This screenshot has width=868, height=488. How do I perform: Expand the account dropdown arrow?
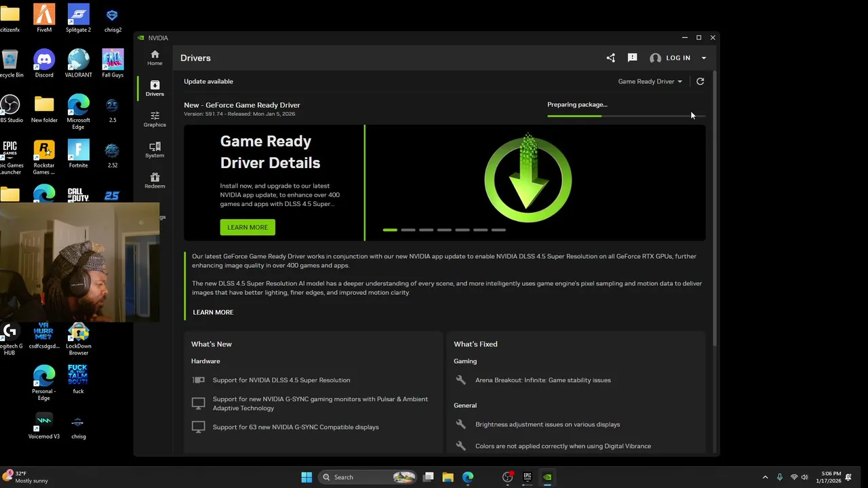[704, 58]
